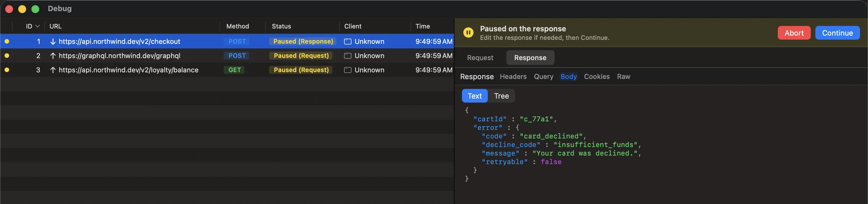The width and height of the screenshot is (868, 204).
Task: Click the red close window button
Action: [9, 9]
